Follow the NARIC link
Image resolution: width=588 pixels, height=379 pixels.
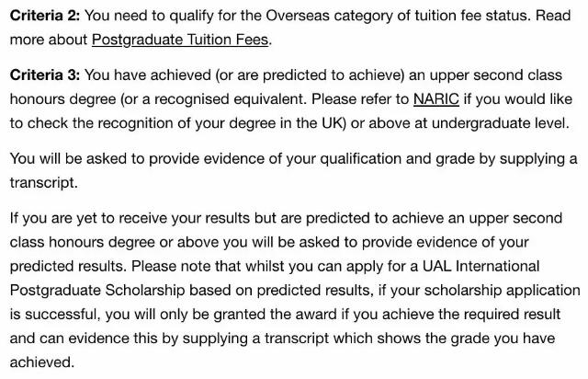tap(436, 99)
